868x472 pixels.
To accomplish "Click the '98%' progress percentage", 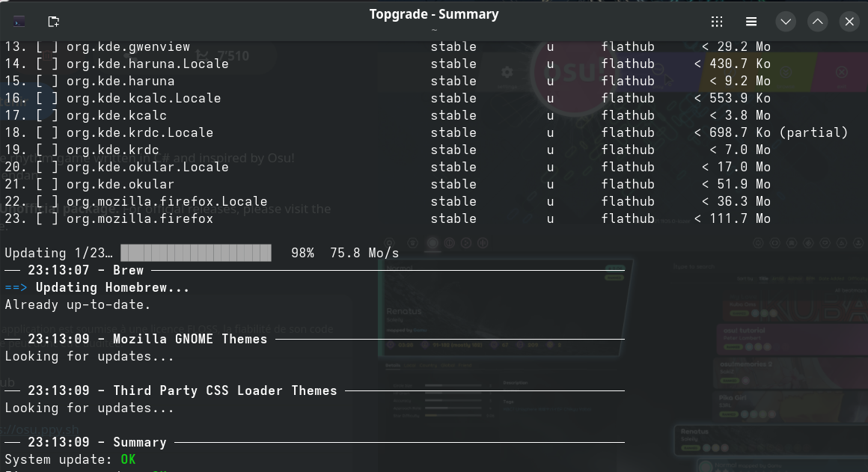I will click(x=302, y=253).
